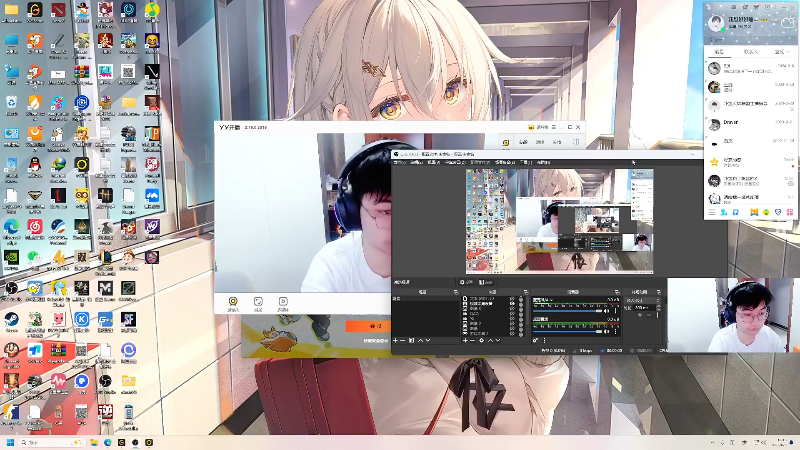The image size is (800, 450).
Task: Pop out OBS Sources dock panel
Action: click(x=526, y=292)
